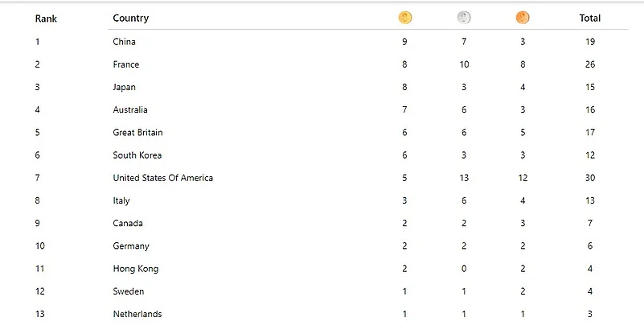
Task: Select the Hong Kong row
Action: coord(136,269)
